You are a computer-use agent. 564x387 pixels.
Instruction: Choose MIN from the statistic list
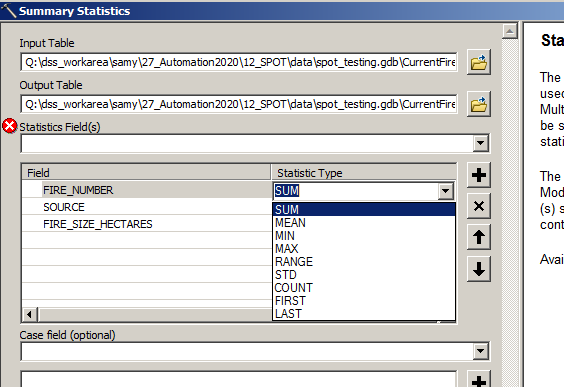pos(364,236)
